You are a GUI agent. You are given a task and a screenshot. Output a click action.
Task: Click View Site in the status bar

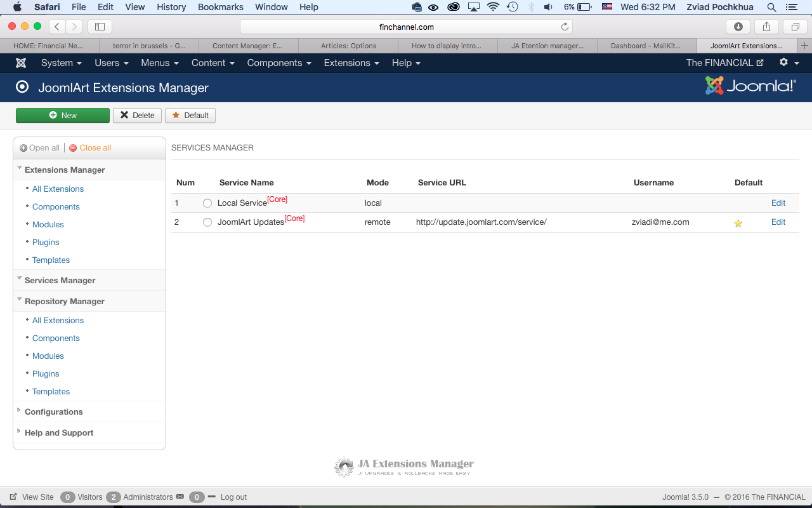[x=32, y=497]
